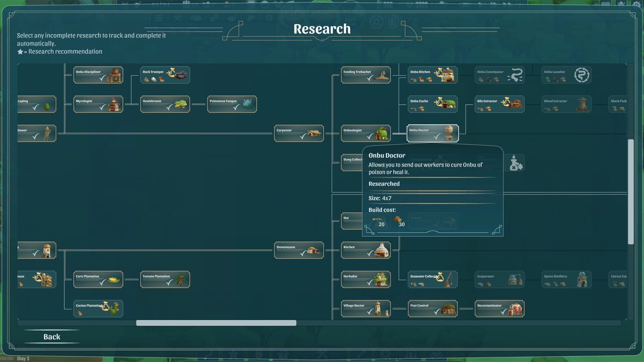Screen dimensions: 644x362
Task: Select the Onbu Laxative research
Action: pos(566,74)
